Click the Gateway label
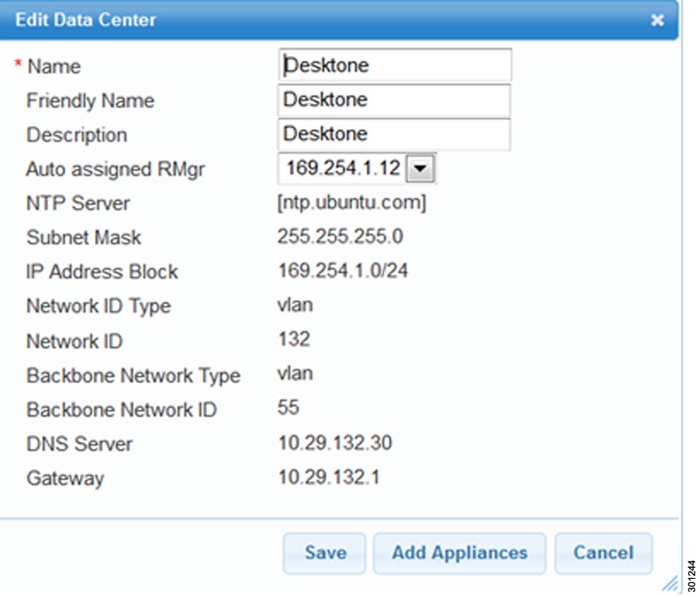700x596 pixels. point(65,479)
